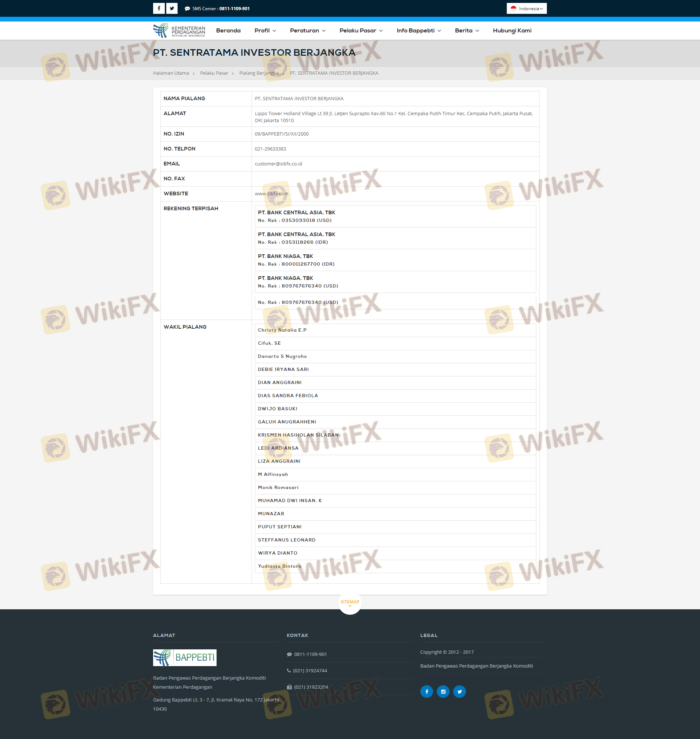Select wakil pialang MUHAMAD DWI INSAN. K
Viewport: 700px width, 739px height.
(x=395, y=500)
